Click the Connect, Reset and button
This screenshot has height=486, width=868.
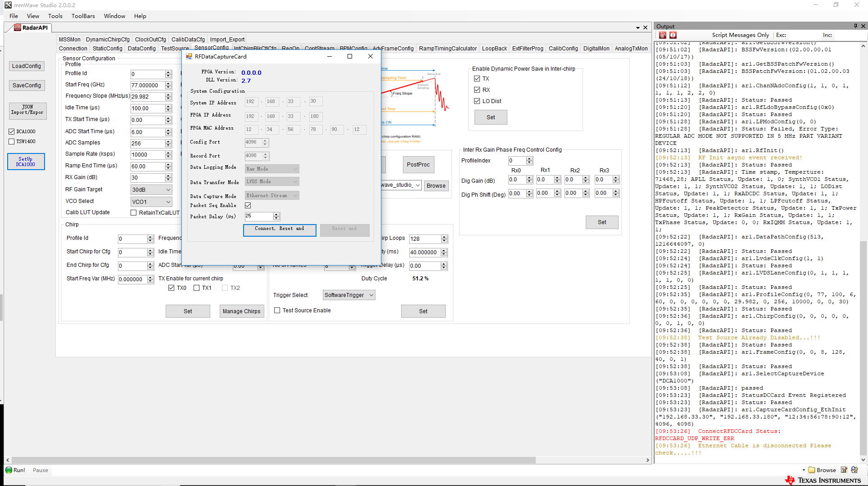click(x=280, y=229)
